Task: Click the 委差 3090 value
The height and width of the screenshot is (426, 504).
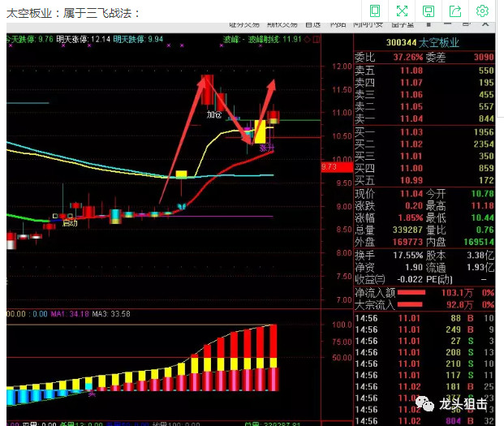Action: coord(484,57)
